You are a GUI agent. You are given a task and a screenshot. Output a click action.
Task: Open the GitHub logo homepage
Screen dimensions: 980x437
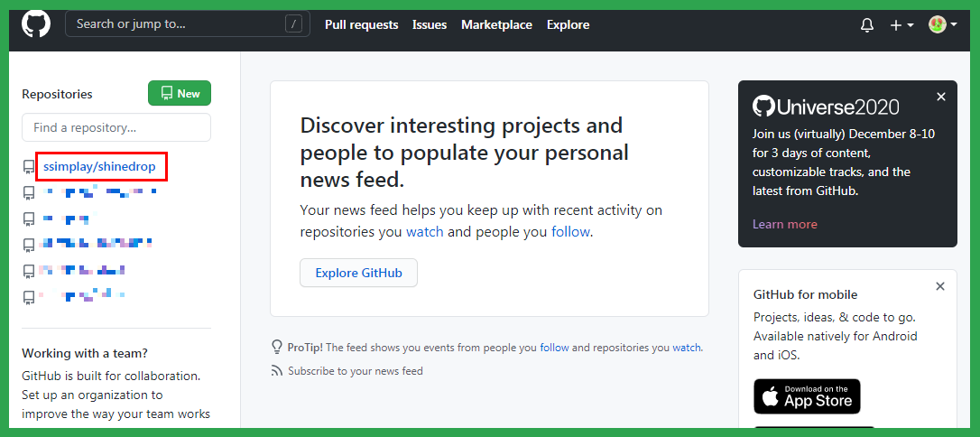35,24
